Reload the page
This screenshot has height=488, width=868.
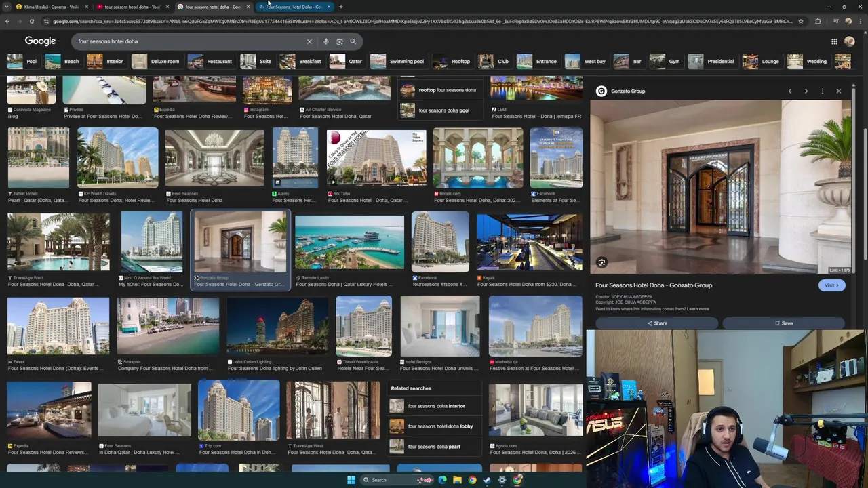[x=31, y=21]
